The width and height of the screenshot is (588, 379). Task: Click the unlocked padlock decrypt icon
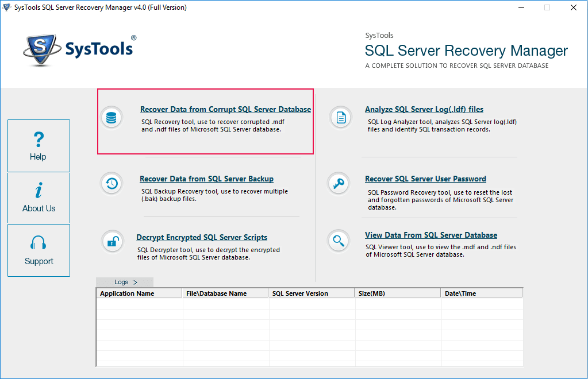[x=112, y=242]
